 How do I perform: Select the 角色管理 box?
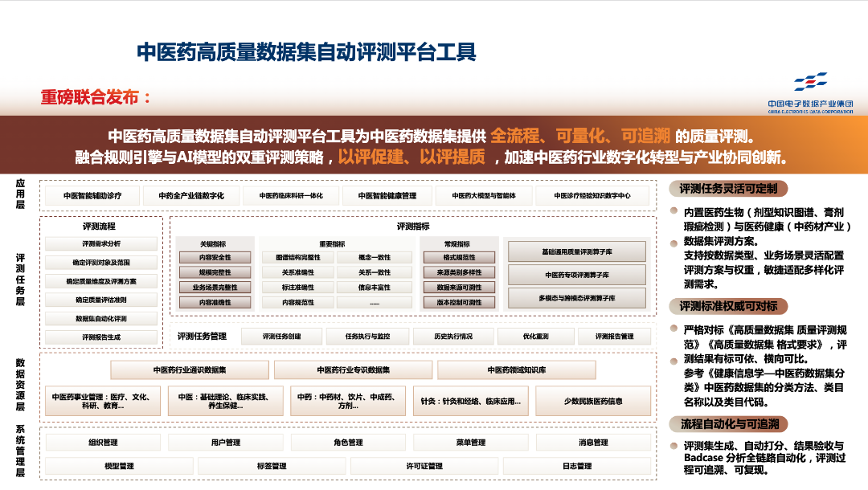coord(348,443)
